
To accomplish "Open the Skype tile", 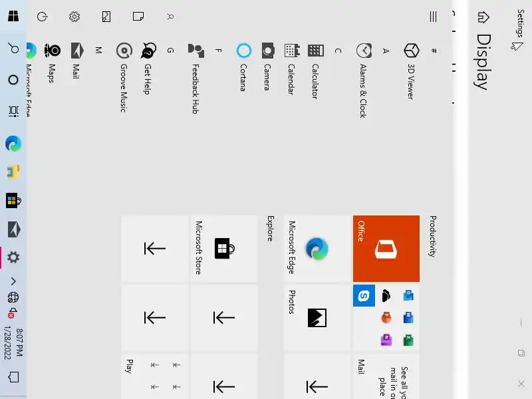I will click(x=364, y=295).
